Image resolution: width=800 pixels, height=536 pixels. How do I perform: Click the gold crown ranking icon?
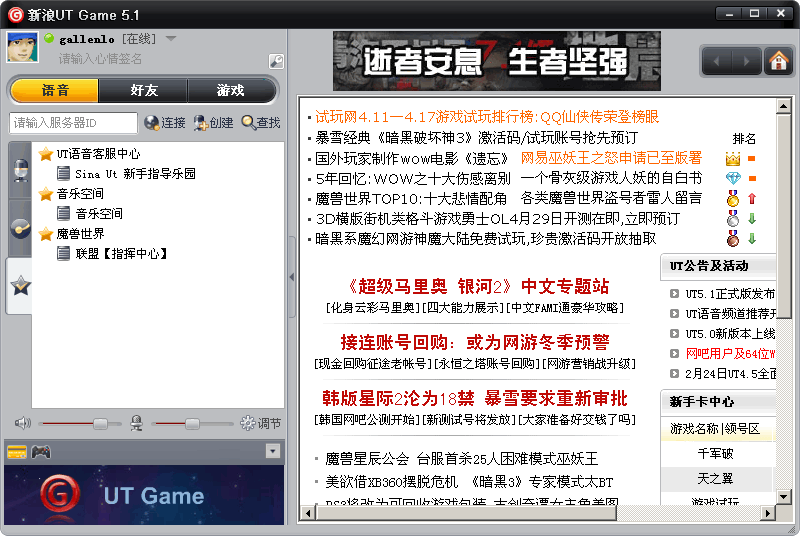[733, 159]
